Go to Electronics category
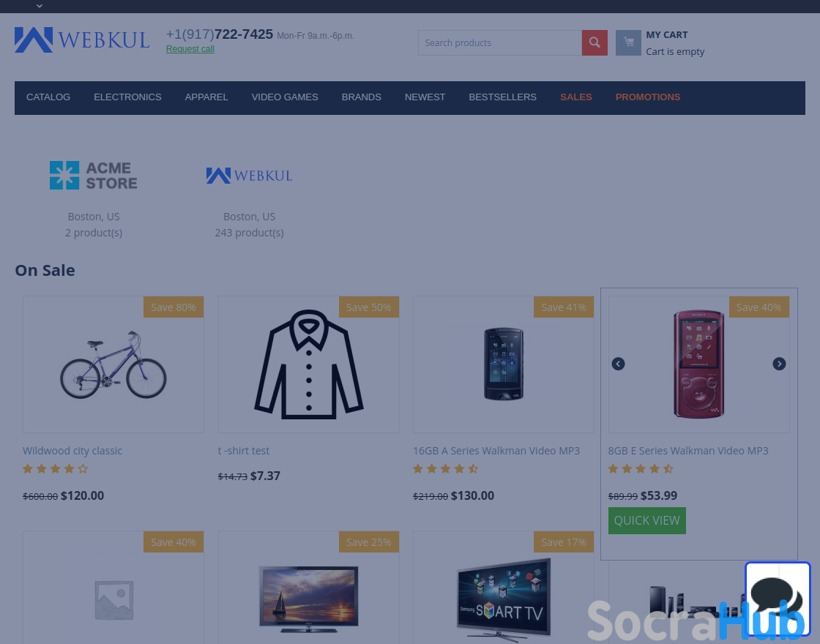The width and height of the screenshot is (820, 644). (x=127, y=97)
